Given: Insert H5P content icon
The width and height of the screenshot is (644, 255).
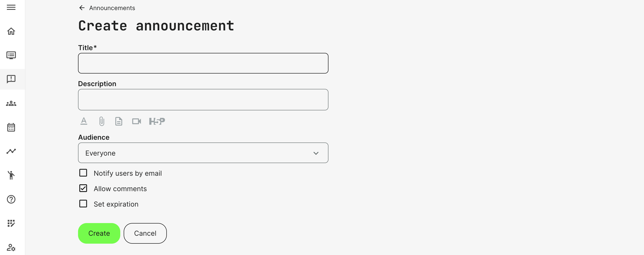Looking at the screenshot, I should pyautogui.click(x=157, y=121).
